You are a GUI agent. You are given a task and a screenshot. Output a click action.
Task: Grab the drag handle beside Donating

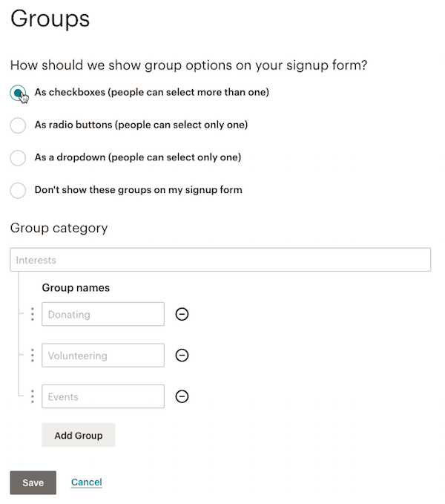pos(33,314)
